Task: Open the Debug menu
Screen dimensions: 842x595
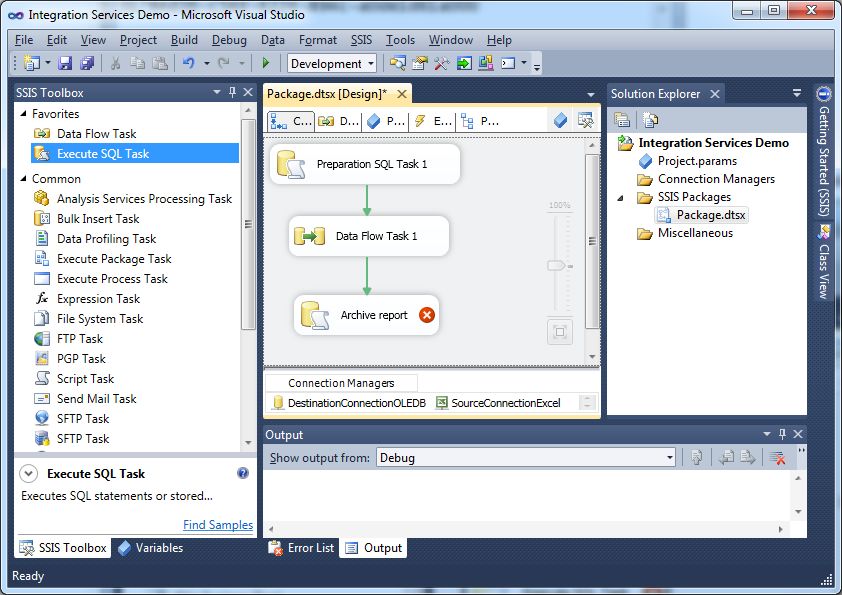Action: click(x=229, y=40)
